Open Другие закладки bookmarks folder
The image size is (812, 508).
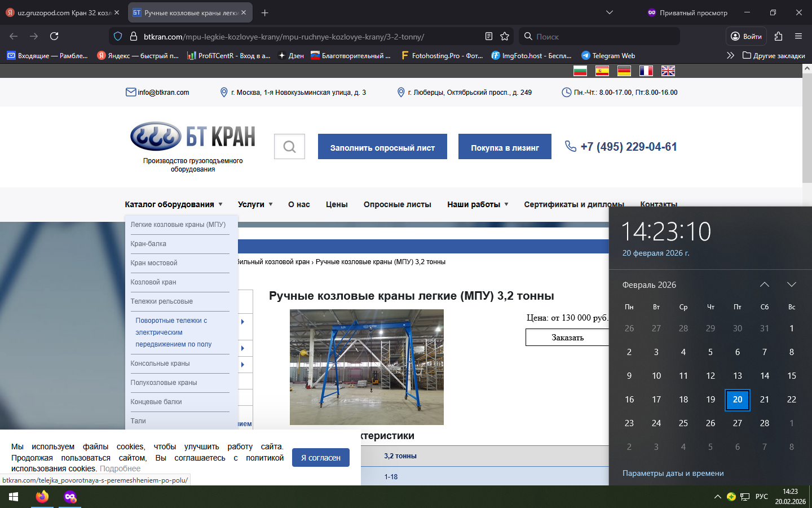[x=774, y=55]
